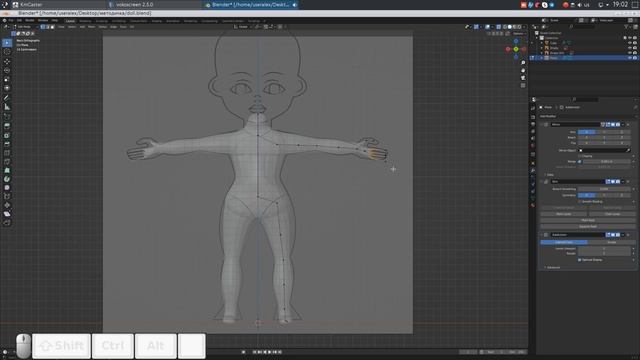Select the Loop Cut tool

tap(7, 153)
